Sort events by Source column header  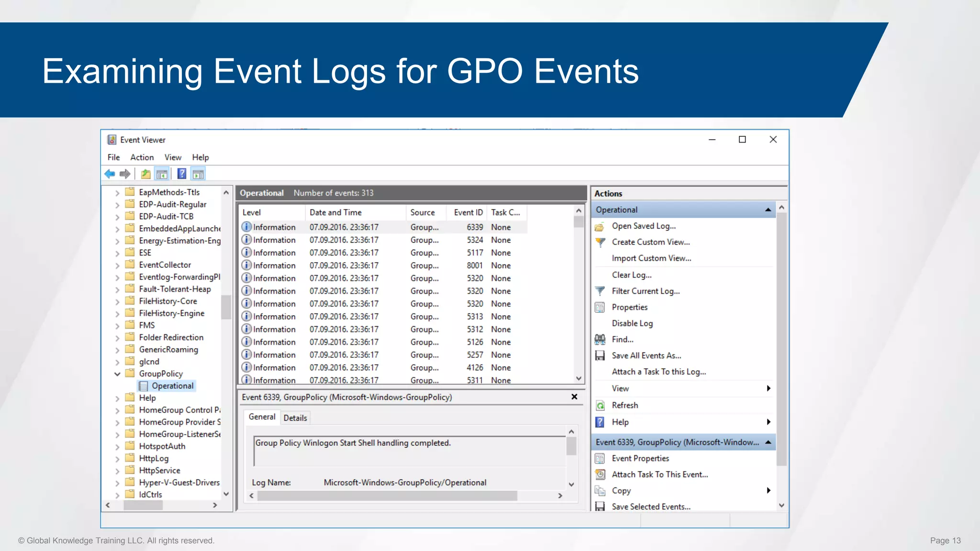pos(426,212)
